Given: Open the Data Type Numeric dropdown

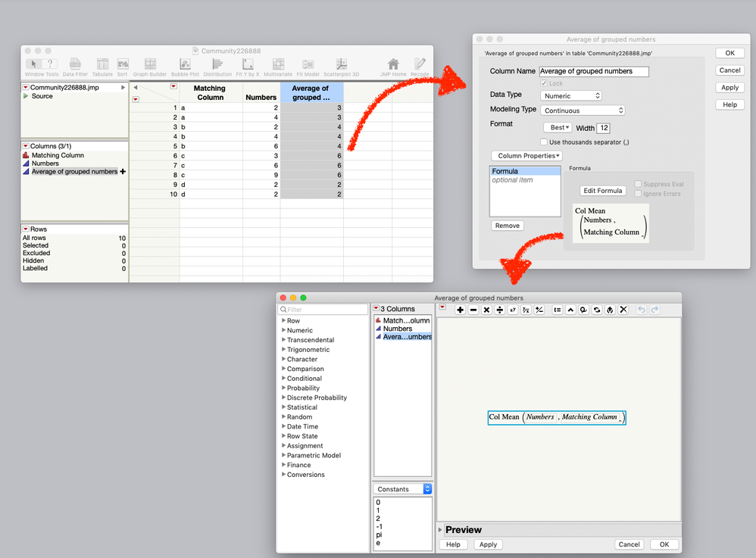Looking at the screenshot, I should [x=571, y=96].
